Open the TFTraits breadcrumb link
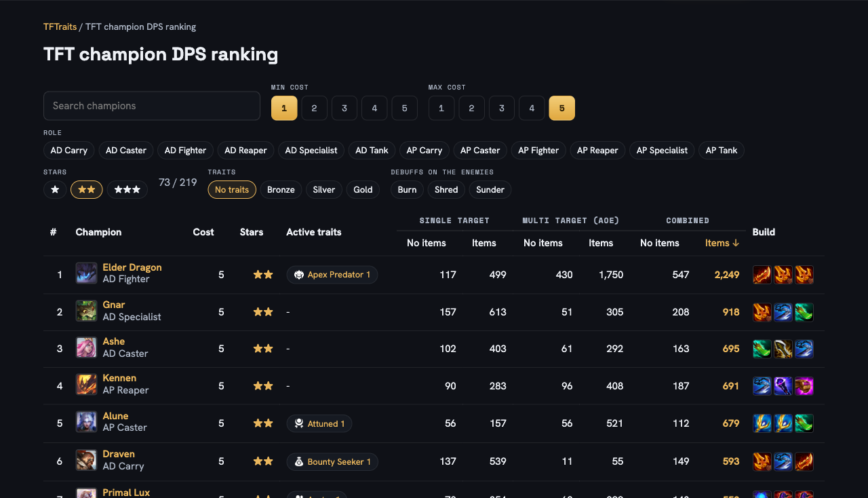 [60, 27]
